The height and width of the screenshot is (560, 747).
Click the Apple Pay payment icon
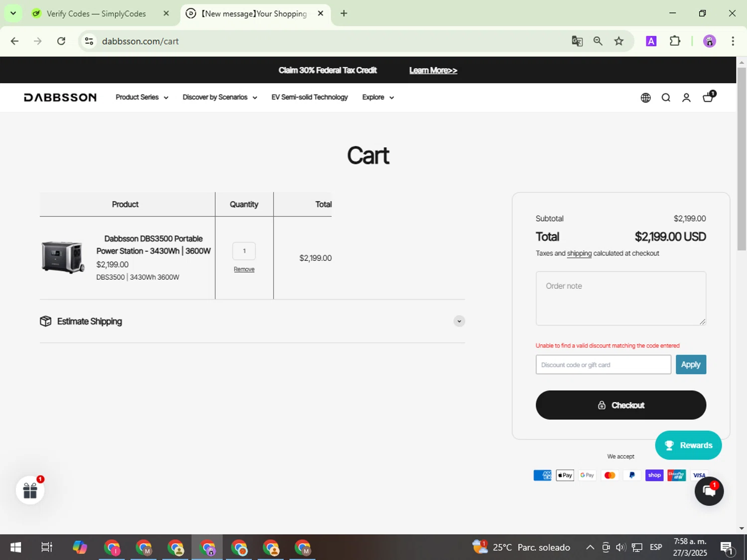coord(565,475)
